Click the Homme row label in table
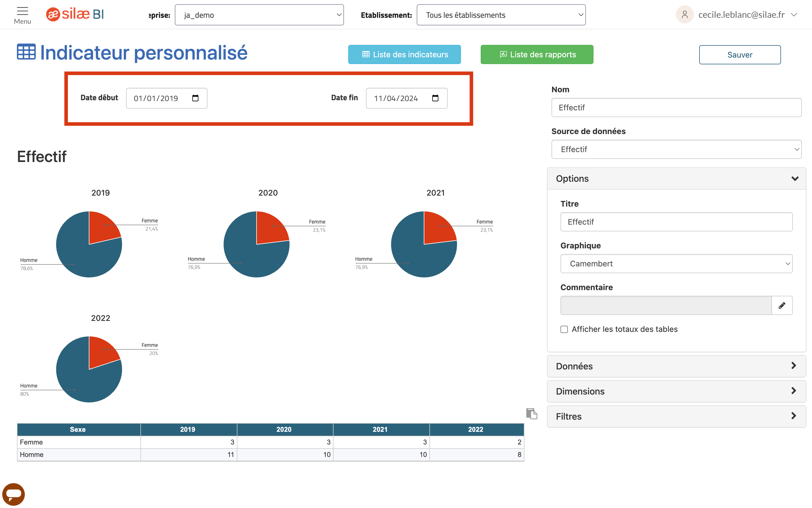 pos(32,455)
